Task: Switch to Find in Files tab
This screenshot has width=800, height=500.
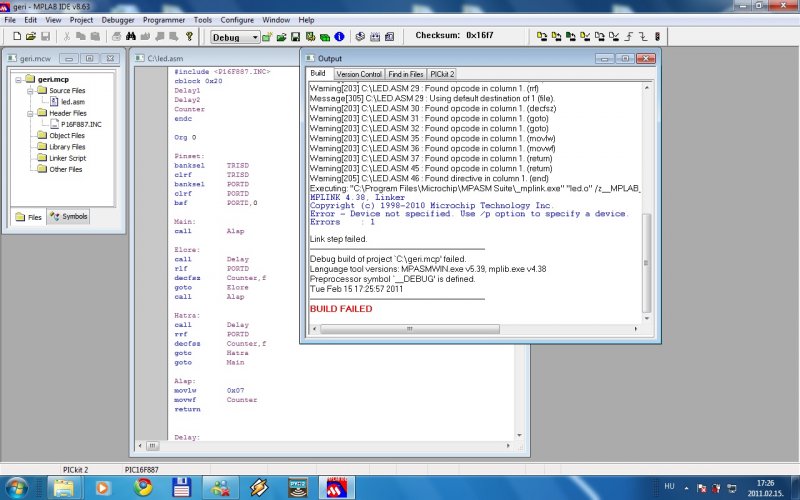Action: [406, 74]
